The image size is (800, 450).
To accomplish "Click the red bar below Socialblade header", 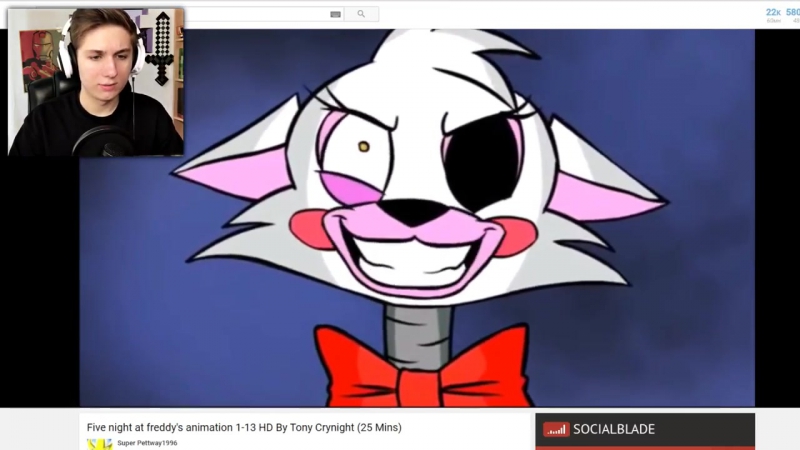I will pyautogui.click(x=645, y=447).
